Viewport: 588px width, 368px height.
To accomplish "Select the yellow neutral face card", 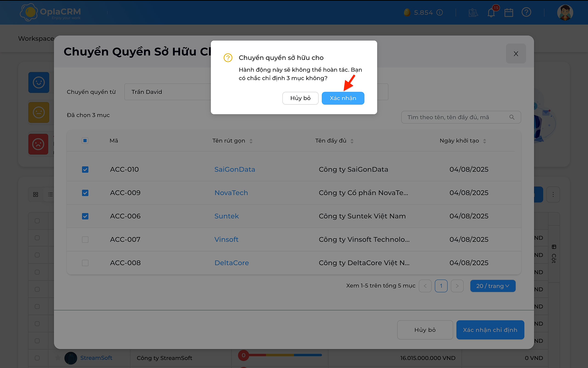I will (x=39, y=112).
